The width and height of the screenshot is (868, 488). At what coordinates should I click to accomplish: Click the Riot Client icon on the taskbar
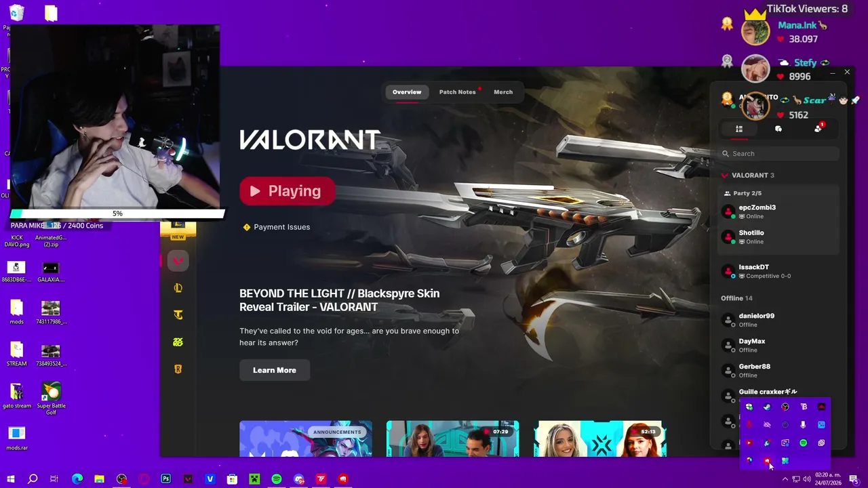pyautogui.click(x=343, y=479)
